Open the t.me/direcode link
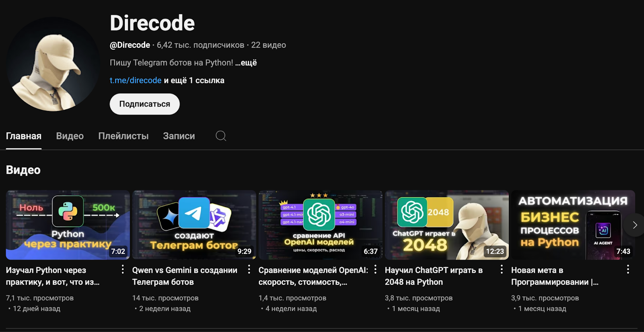The image size is (644, 332). point(136,80)
